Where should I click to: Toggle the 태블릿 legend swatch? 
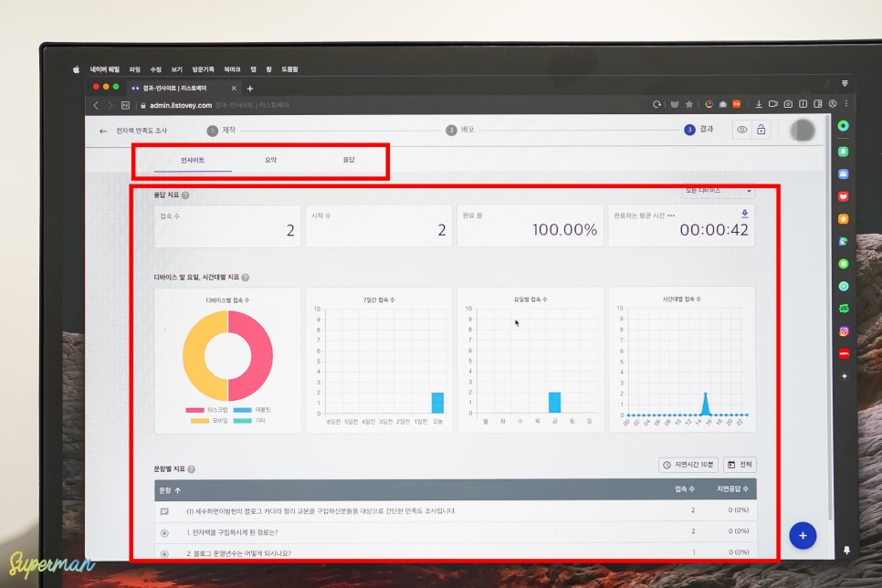click(x=243, y=410)
